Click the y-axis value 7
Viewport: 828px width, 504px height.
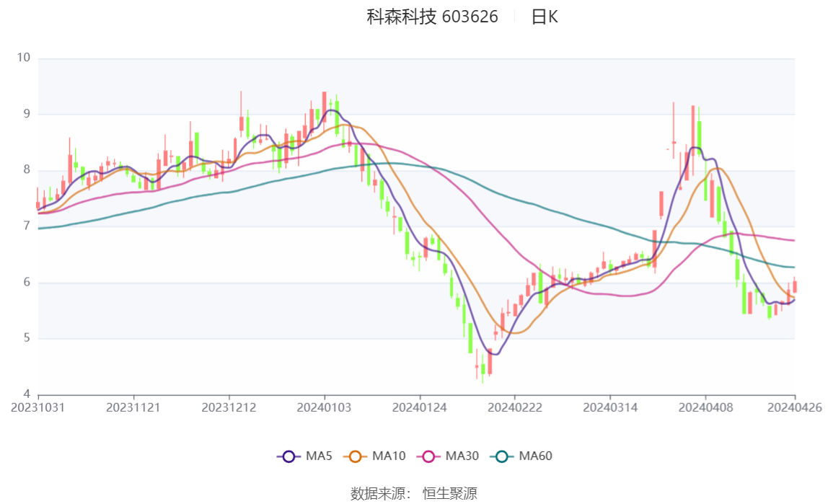point(27,226)
